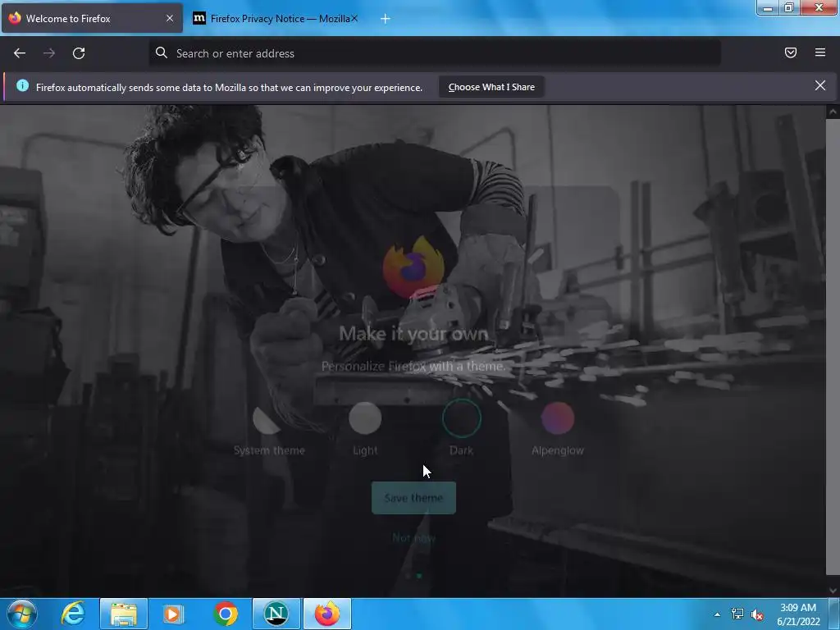Select the System theme option
Viewport: 840px width, 630px height.
point(269,428)
